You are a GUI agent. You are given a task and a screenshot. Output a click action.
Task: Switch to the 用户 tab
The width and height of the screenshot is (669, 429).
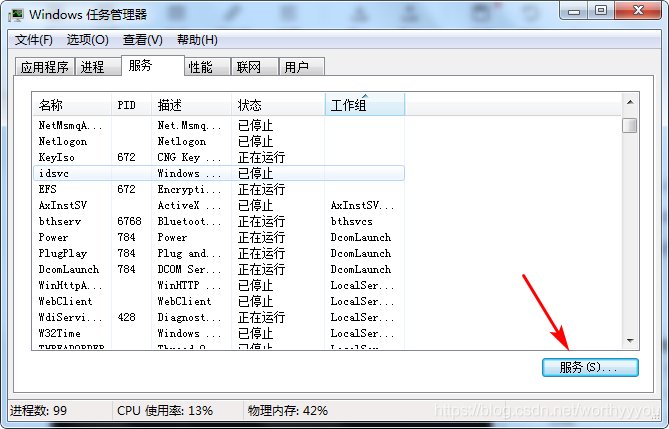coord(302,67)
